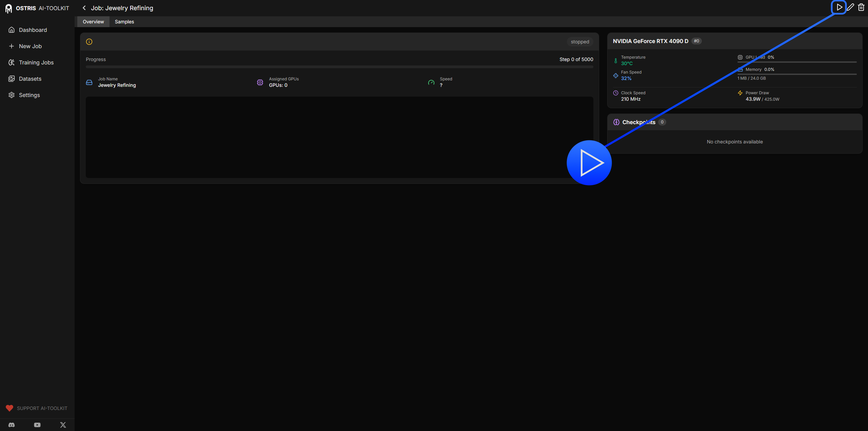The width and height of the screenshot is (868, 431).
Task: Start the job with the top-right play icon
Action: 839,7
